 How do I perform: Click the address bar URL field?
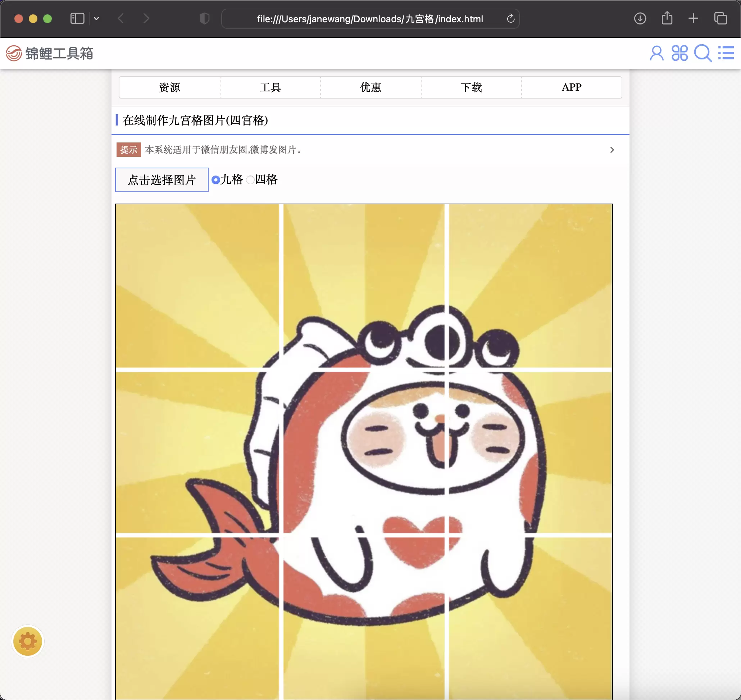[x=370, y=19]
